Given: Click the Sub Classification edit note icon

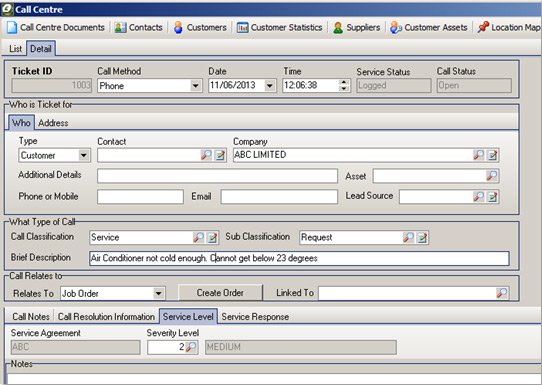Looking at the screenshot, I should tap(422, 237).
